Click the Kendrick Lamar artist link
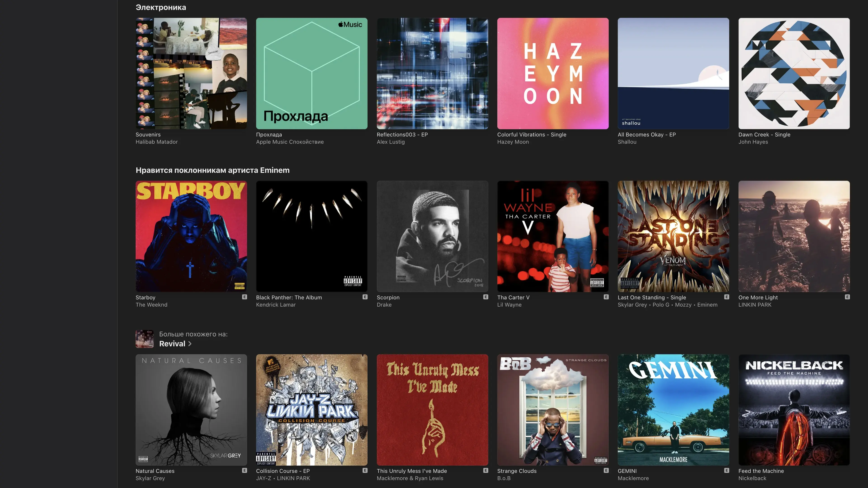This screenshot has height=488, width=868. 276,305
